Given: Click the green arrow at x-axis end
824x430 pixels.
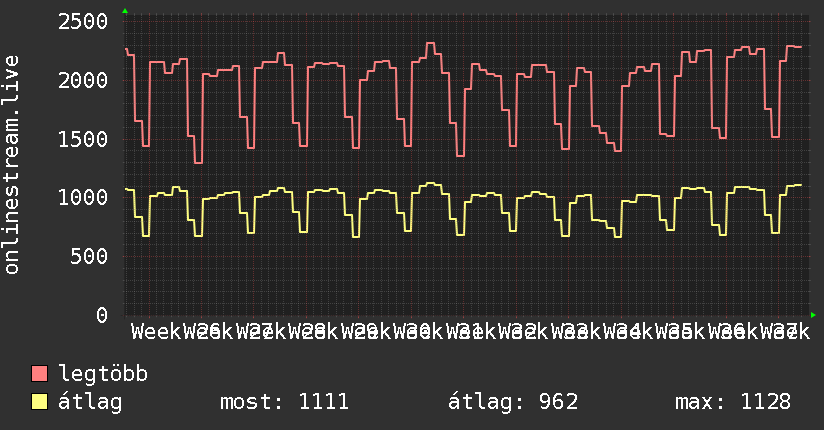Looking at the screenshot, I should [813, 315].
